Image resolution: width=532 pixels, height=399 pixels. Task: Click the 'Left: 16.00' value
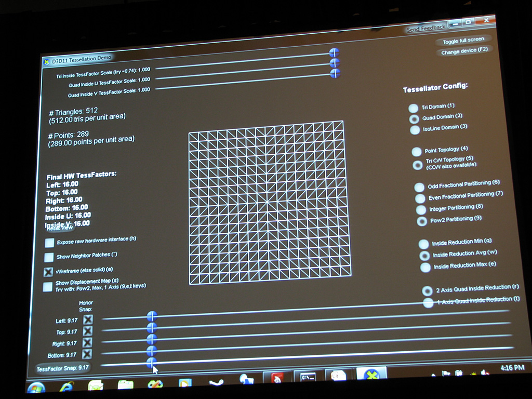(62, 184)
